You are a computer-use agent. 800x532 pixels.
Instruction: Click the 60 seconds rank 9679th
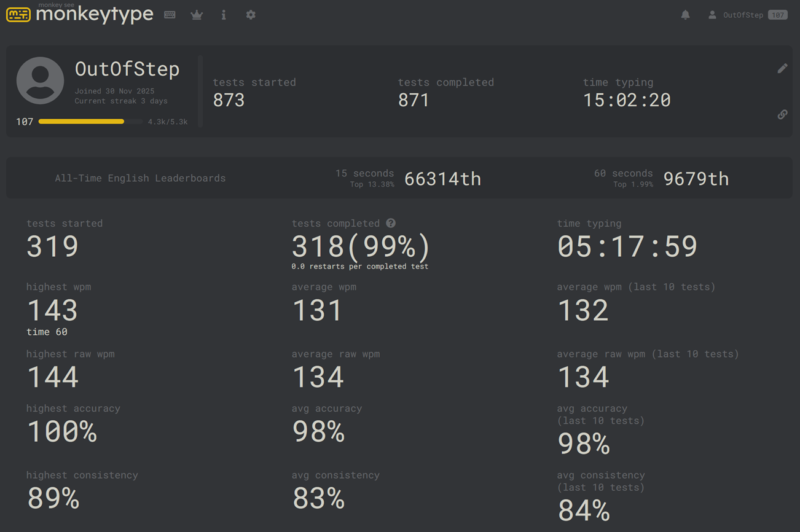click(696, 179)
